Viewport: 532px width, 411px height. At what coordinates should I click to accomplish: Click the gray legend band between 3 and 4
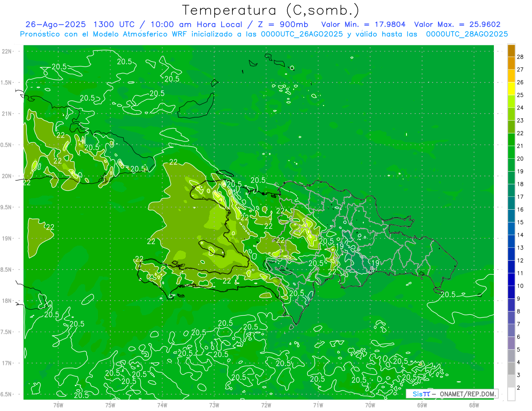[x=512, y=368]
